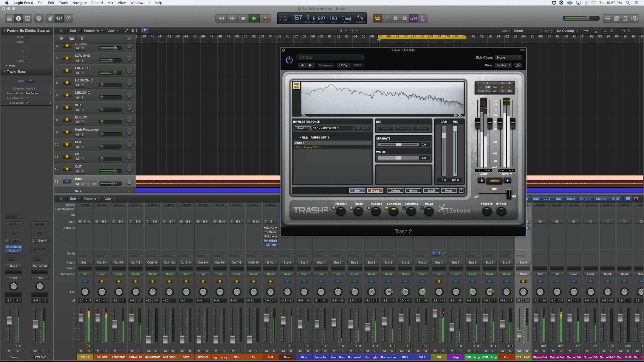This screenshot has height=362, width=644.
Task: Open the Manual preset dropdown in plugin
Action: click(x=330, y=57)
